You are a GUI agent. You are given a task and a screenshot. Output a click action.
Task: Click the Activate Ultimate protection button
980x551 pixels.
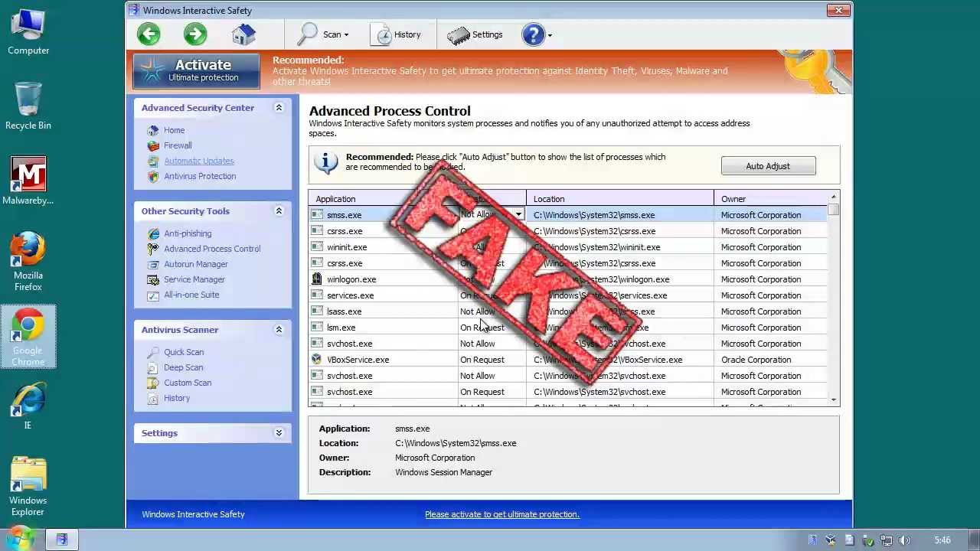coord(197,70)
